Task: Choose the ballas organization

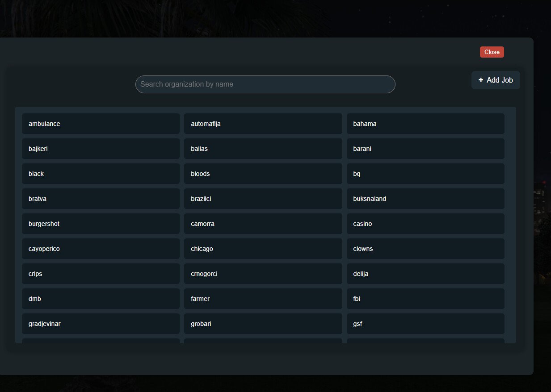Action: tap(263, 149)
